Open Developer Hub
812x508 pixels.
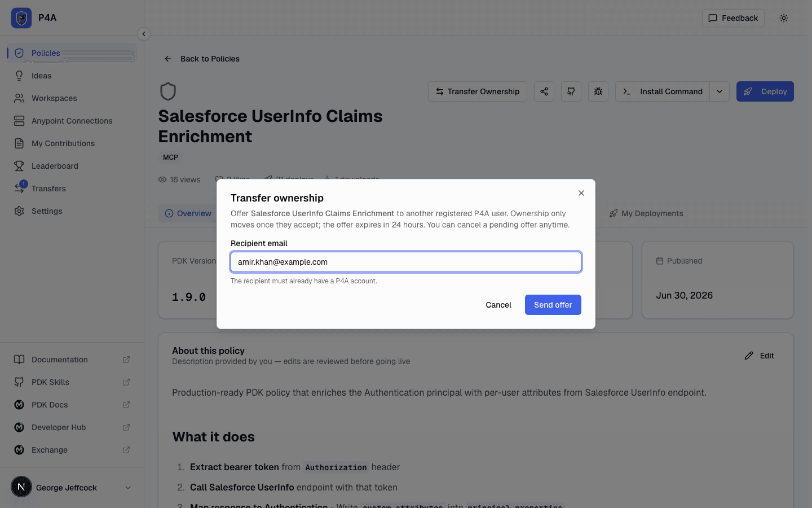coord(72,427)
